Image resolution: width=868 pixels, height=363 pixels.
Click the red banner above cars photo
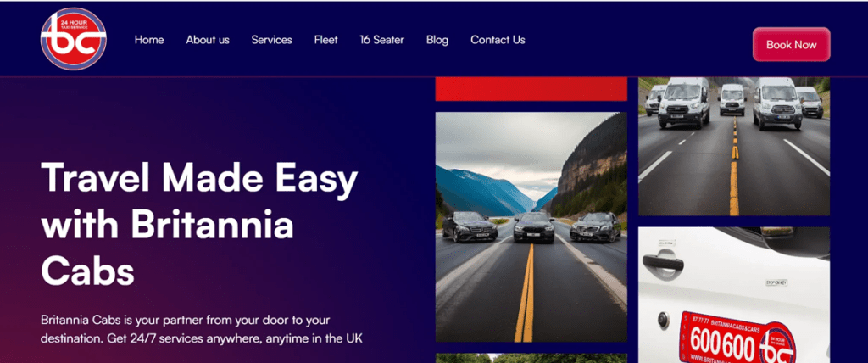531,89
